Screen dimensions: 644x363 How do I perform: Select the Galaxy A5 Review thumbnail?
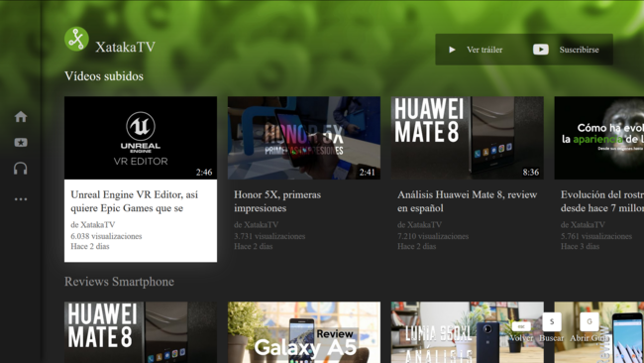(x=304, y=332)
